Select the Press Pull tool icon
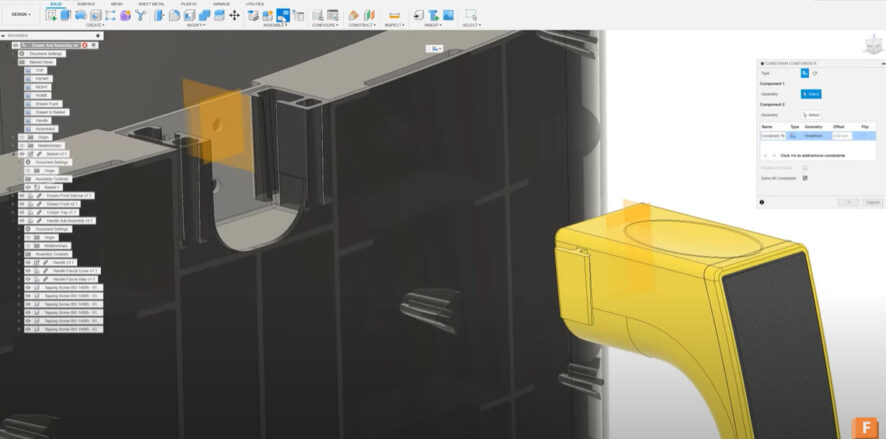This screenshot has width=886, height=439. [159, 15]
